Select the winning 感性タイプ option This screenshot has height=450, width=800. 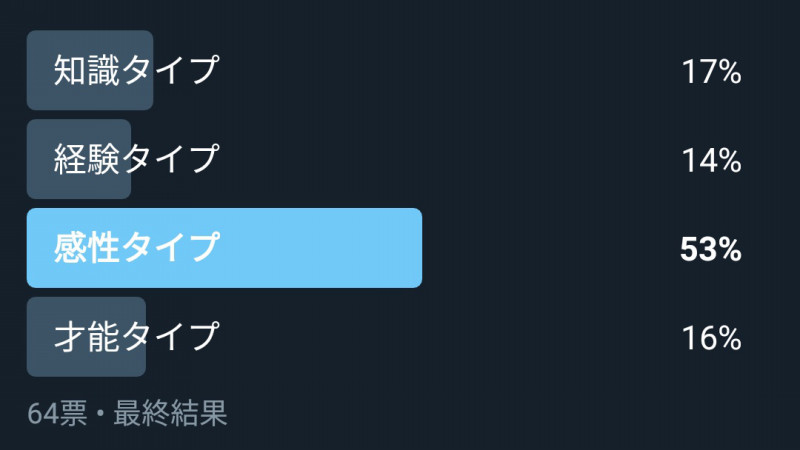pos(137,247)
